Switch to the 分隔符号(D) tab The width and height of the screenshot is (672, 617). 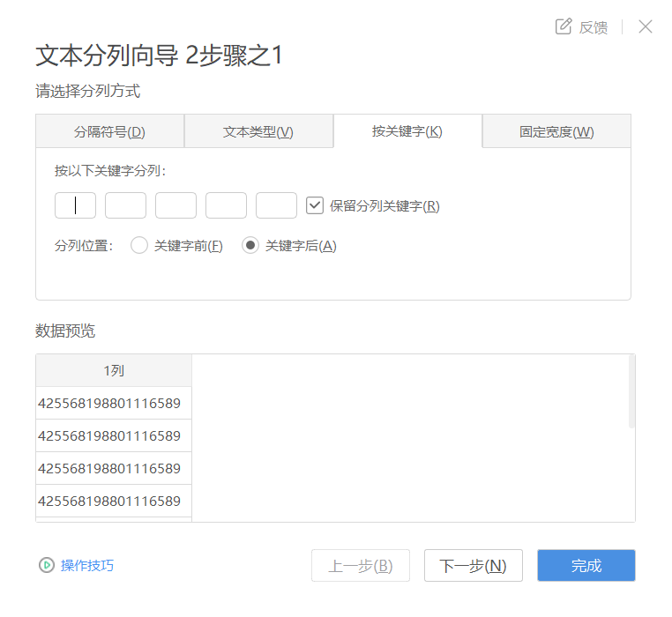[x=109, y=131]
